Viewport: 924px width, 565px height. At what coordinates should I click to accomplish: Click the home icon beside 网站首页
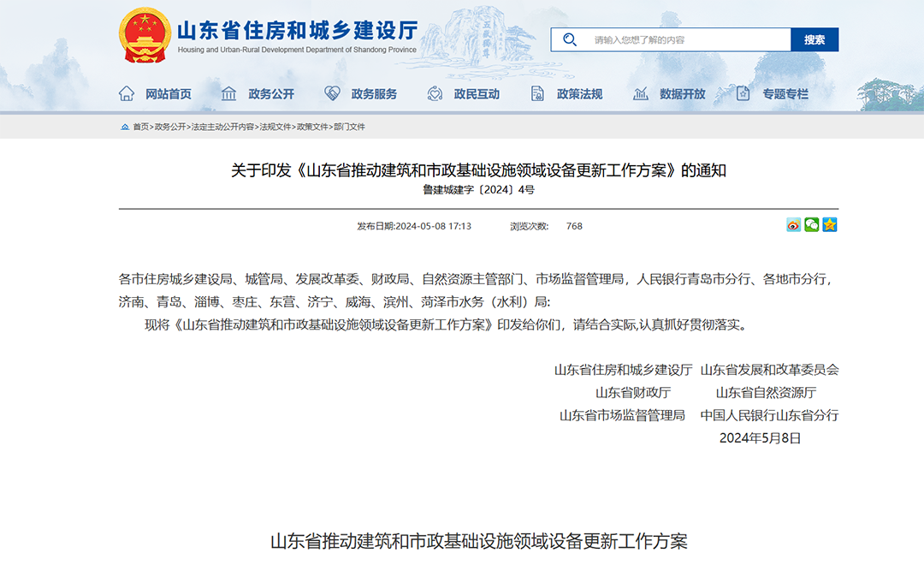[x=125, y=94]
